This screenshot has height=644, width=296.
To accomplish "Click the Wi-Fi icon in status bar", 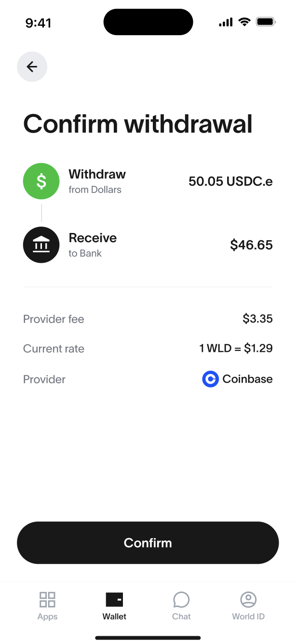I will point(244,22).
